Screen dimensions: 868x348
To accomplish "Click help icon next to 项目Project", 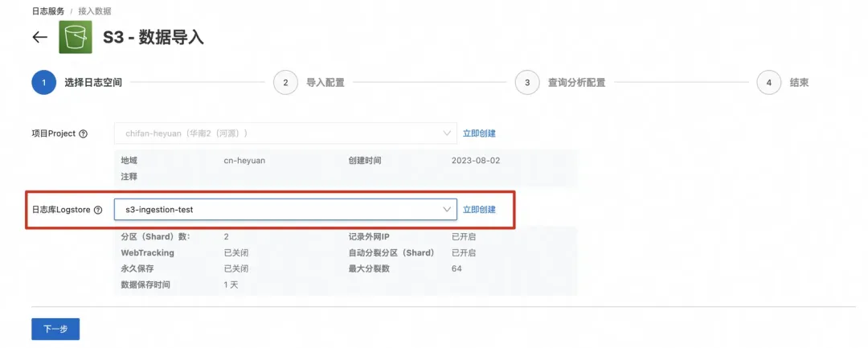I will (x=83, y=134).
